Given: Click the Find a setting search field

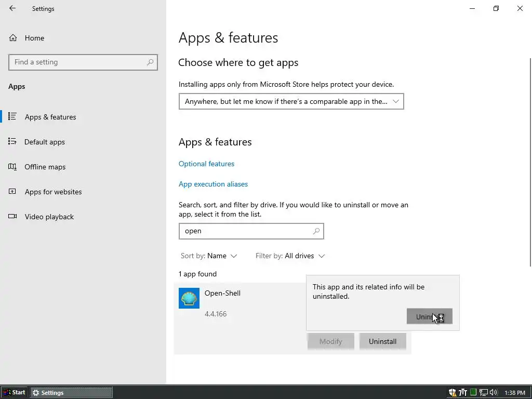Looking at the screenshot, I should [x=83, y=62].
